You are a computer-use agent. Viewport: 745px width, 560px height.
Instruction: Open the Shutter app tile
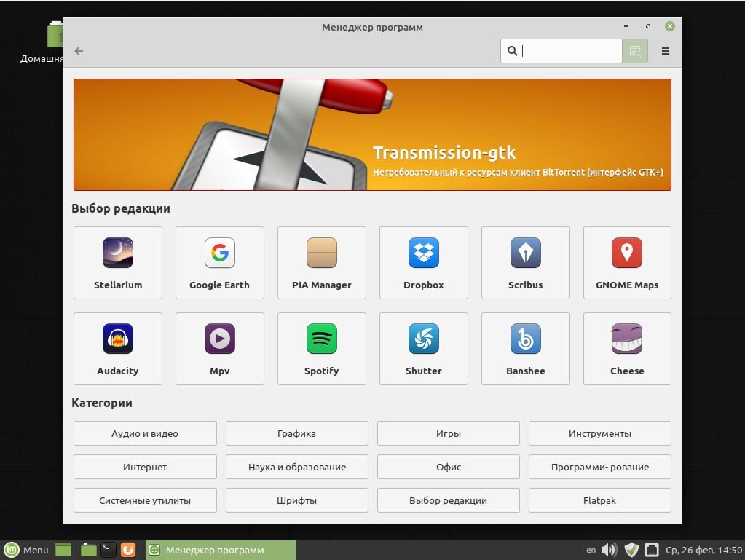(x=423, y=349)
